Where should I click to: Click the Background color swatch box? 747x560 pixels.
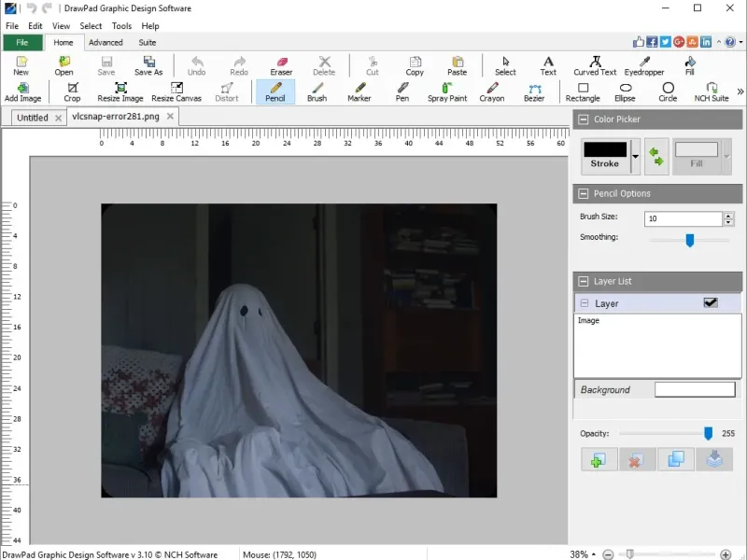(695, 389)
